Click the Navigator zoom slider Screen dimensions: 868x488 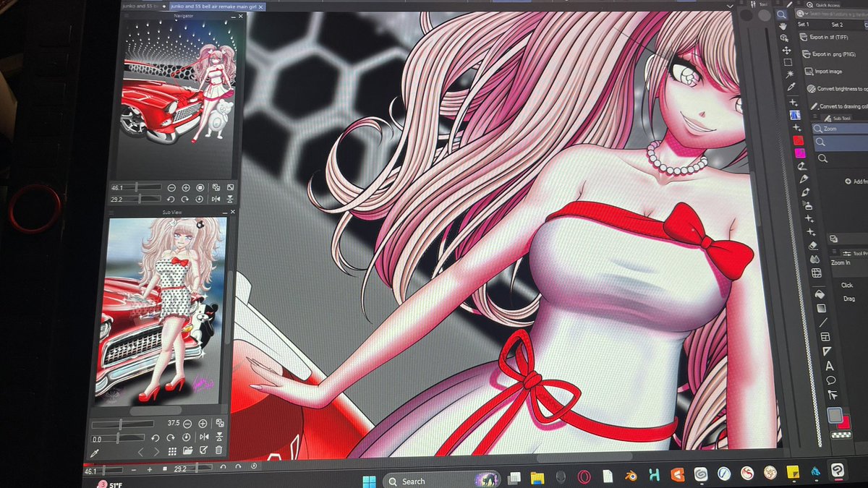[x=136, y=187]
